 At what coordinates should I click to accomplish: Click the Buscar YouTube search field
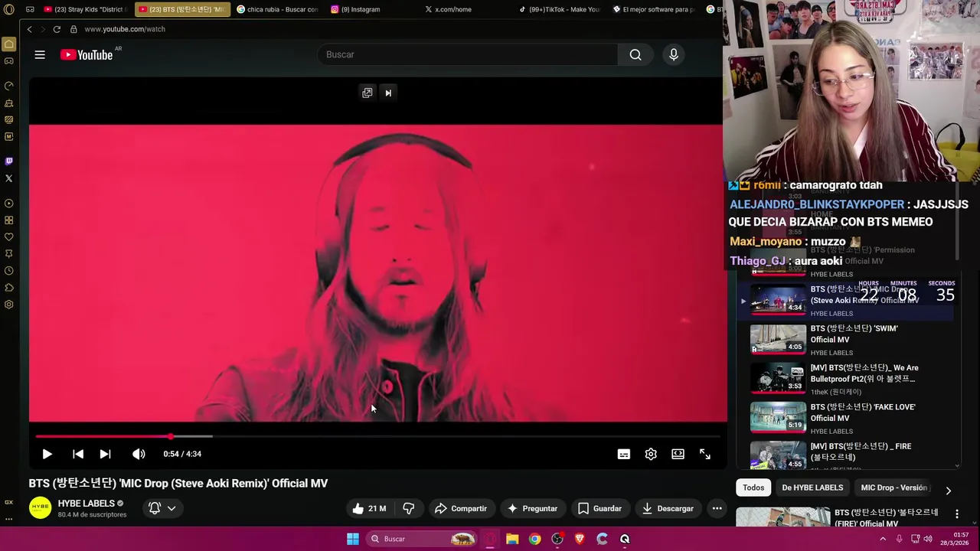point(467,54)
